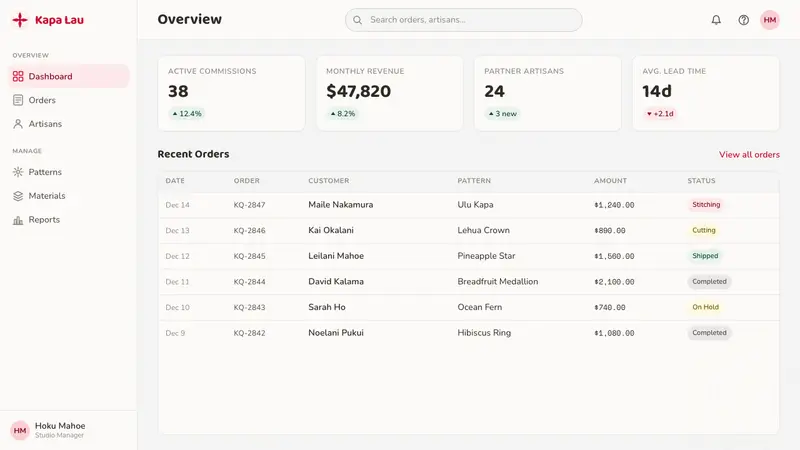Click the Customer column header
This screenshot has width=800, height=450.
pos(329,181)
